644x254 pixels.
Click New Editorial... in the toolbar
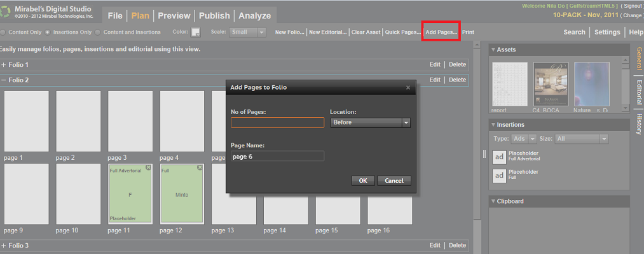328,32
